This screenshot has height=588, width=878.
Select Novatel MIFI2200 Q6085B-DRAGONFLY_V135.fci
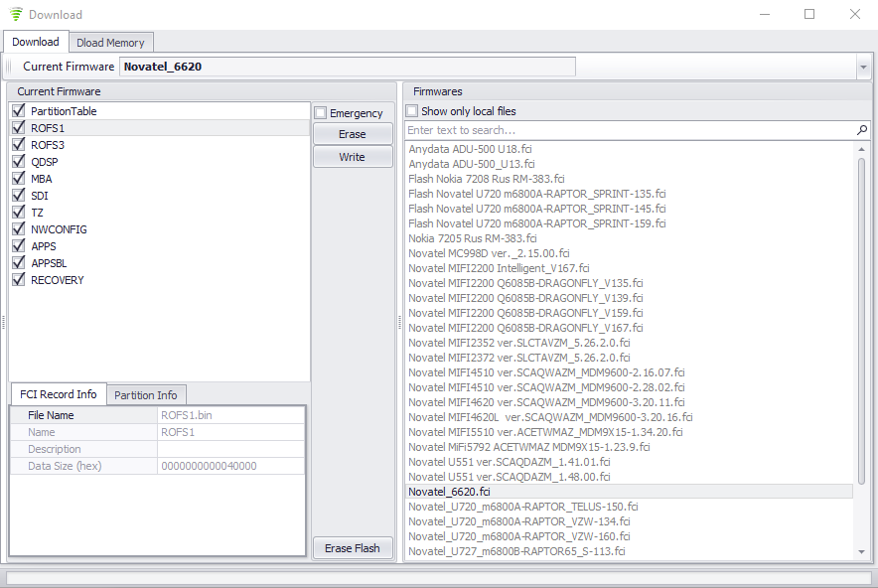(525, 283)
